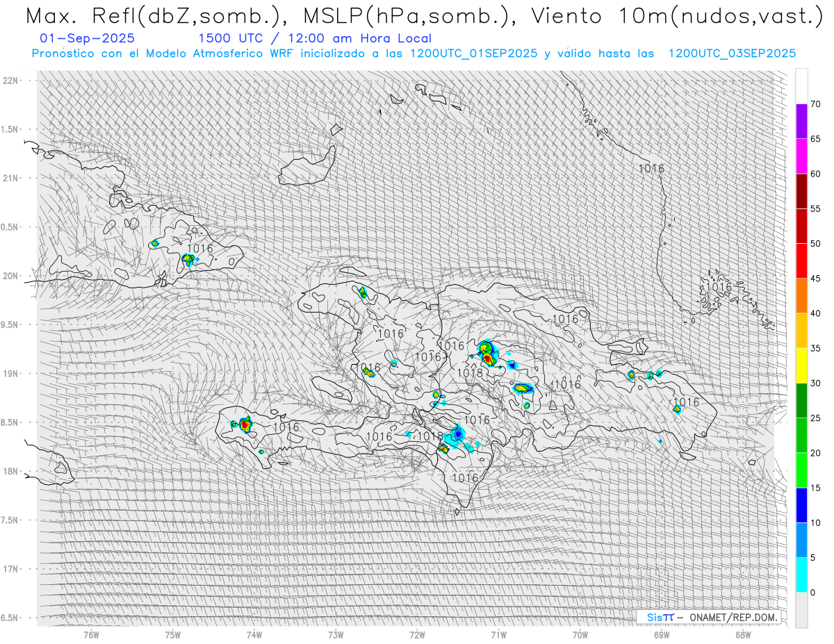Pick the dark blue 10–15 dBZ colorbar segment

pos(801,505)
